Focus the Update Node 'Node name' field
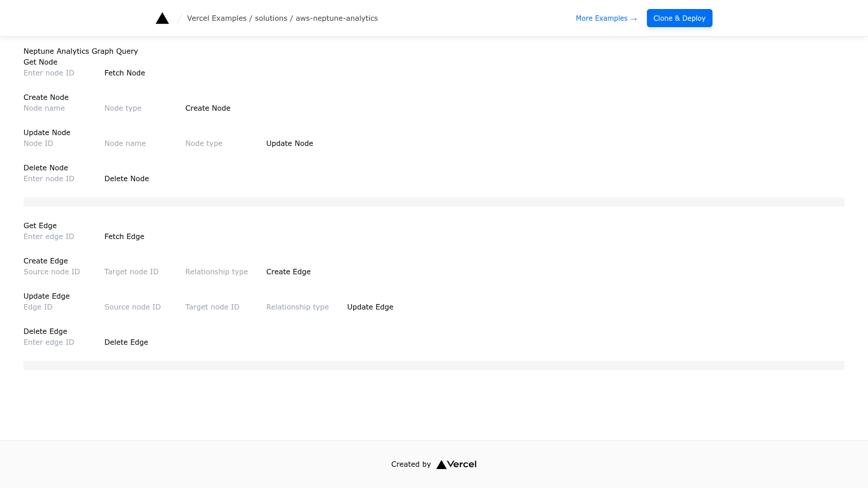 pyautogui.click(x=145, y=143)
